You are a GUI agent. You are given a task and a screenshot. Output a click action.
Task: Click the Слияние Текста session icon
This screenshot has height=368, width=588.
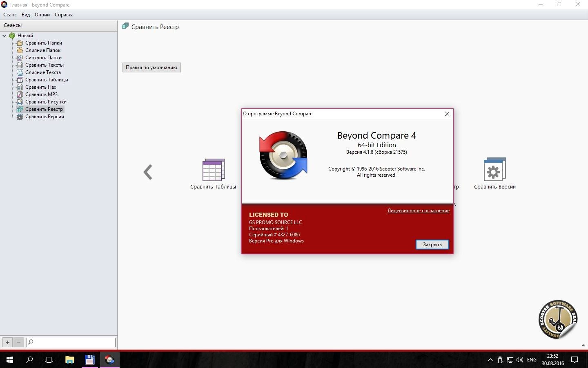pyautogui.click(x=20, y=72)
